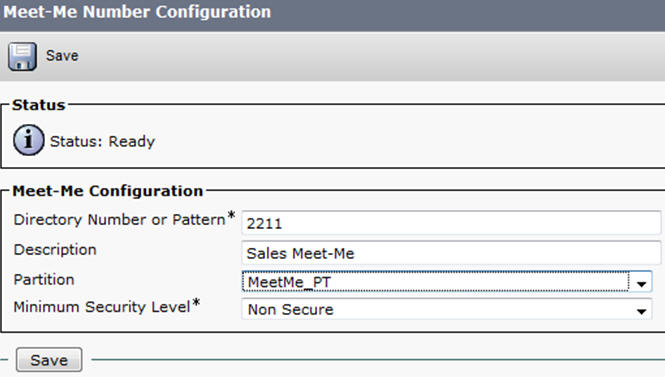Click the Save text in top toolbar
This screenshot has width=665, height=377.
click(62, 56)
